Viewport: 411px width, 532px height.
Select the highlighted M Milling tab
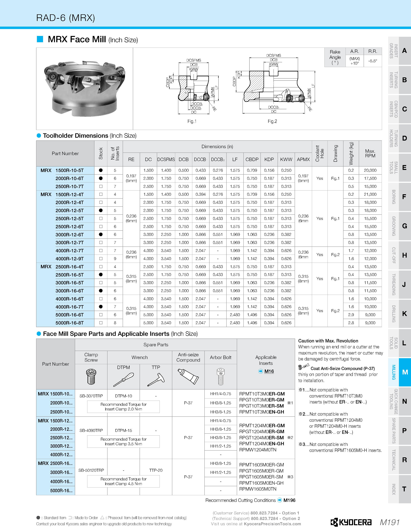pos(399,372)
